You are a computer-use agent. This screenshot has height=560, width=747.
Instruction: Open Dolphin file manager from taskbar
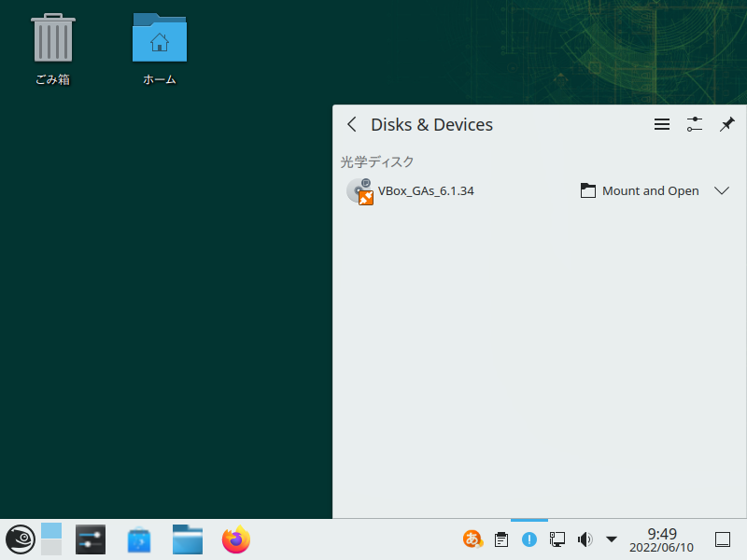[188, 539]
